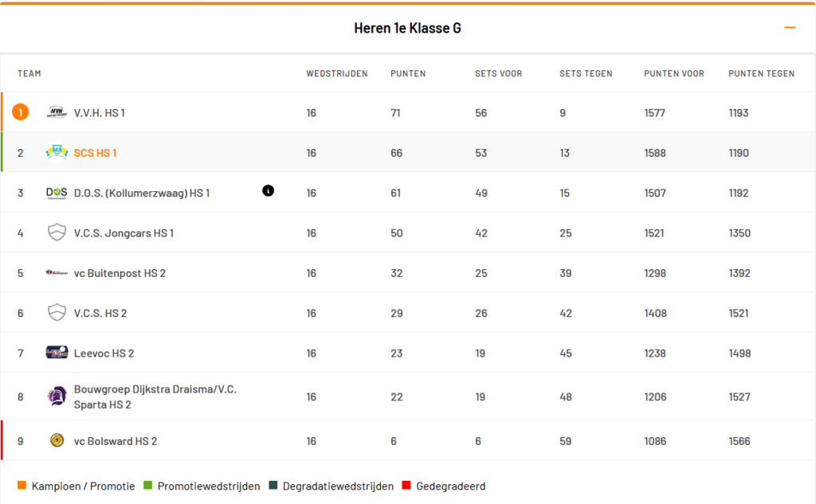Screen dimensions: 816x504
Task: Collapse the Heren 1e Klasse G panel
Action: [x=790, y=28]
